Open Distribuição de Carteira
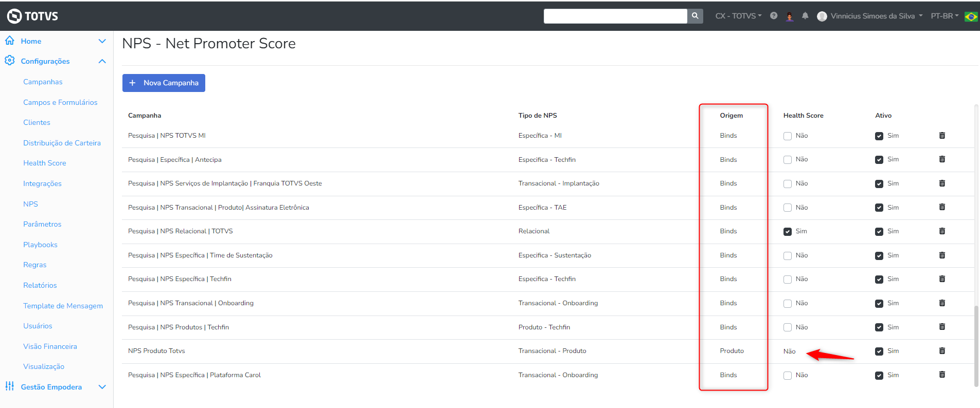Image resolution: width=980 pixels, height=408 pixels. (62, 143)
